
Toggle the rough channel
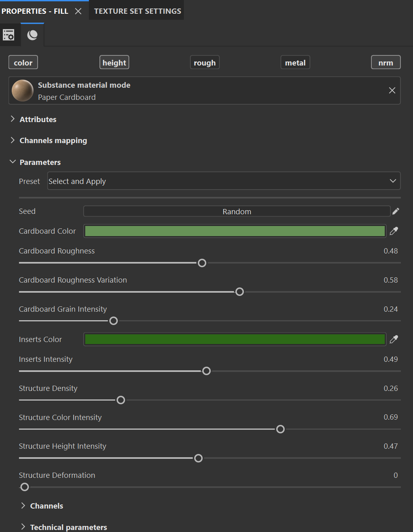(205, 63)
